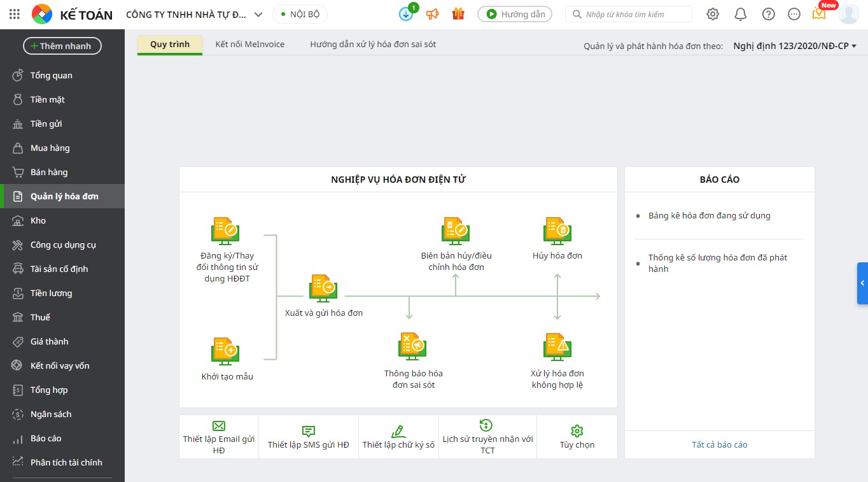The width and height of the screenshot is (868, 482).
Task: Open Thông báo hóa đơn sai sót
Action: [x=414, y=360]
